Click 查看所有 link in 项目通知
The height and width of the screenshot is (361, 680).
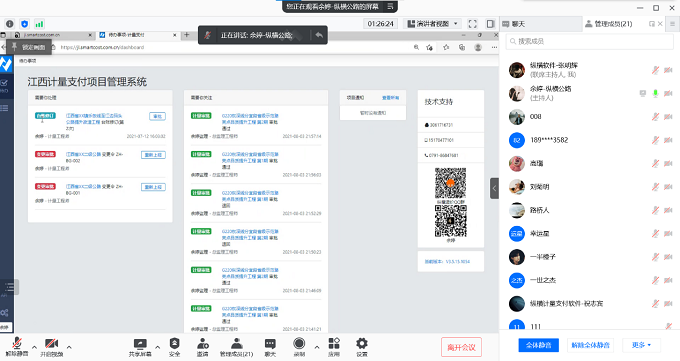tap(390, 98)
